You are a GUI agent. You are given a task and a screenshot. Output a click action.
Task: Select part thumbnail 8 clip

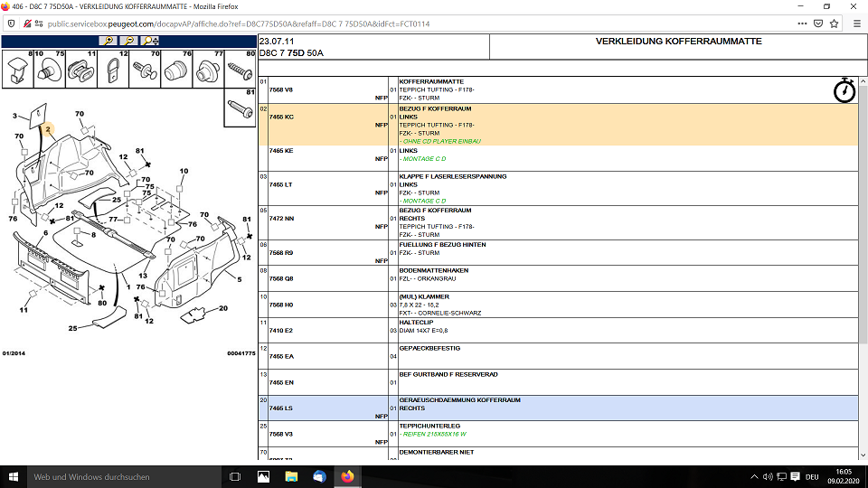(x=17, y=70)
